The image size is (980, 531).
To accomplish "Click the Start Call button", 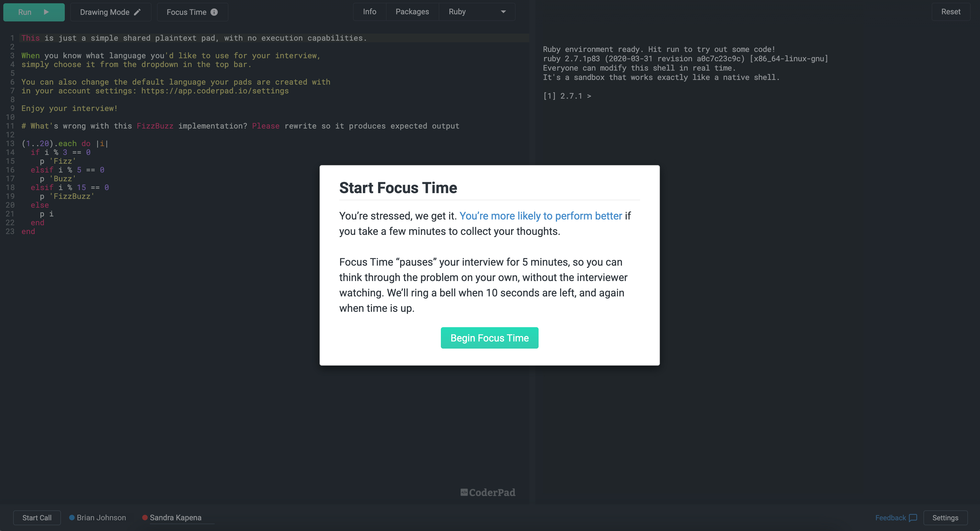I will pos(37,518).
